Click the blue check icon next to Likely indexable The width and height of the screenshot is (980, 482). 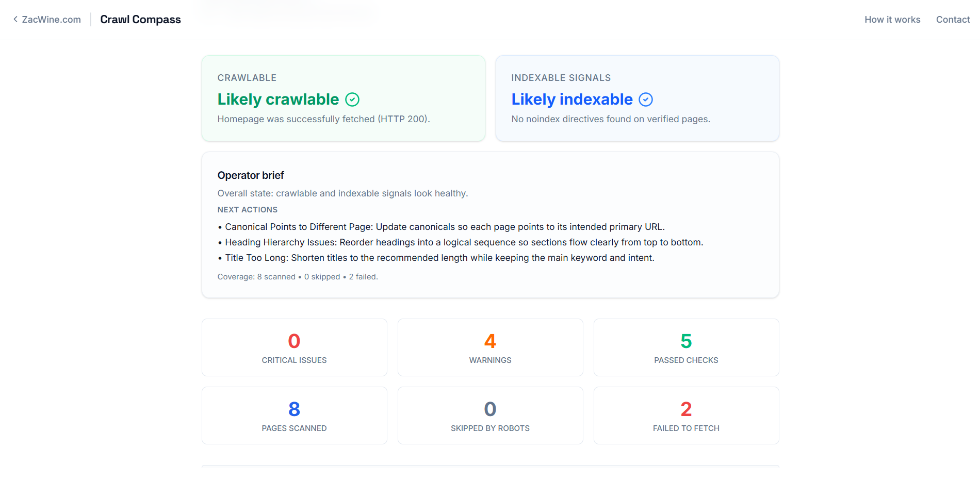(646, 99)
